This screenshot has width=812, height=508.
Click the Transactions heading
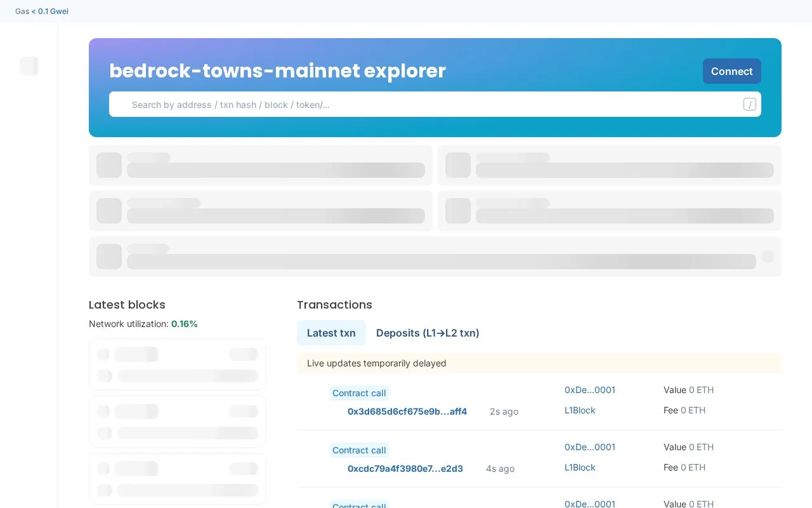[334, 305]
